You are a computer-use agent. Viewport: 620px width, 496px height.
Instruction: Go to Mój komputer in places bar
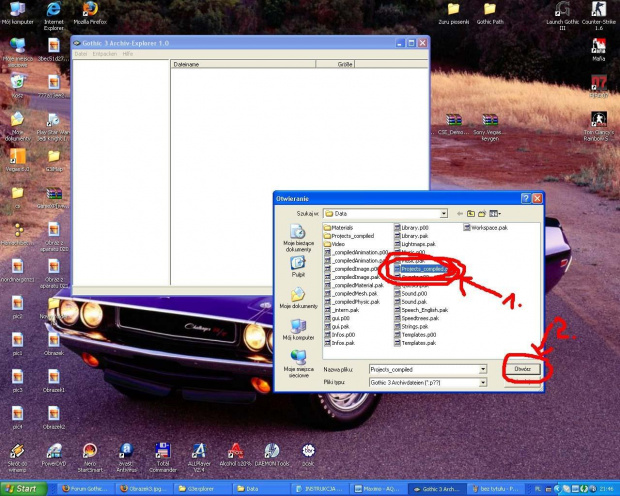(x=299, y=329)
